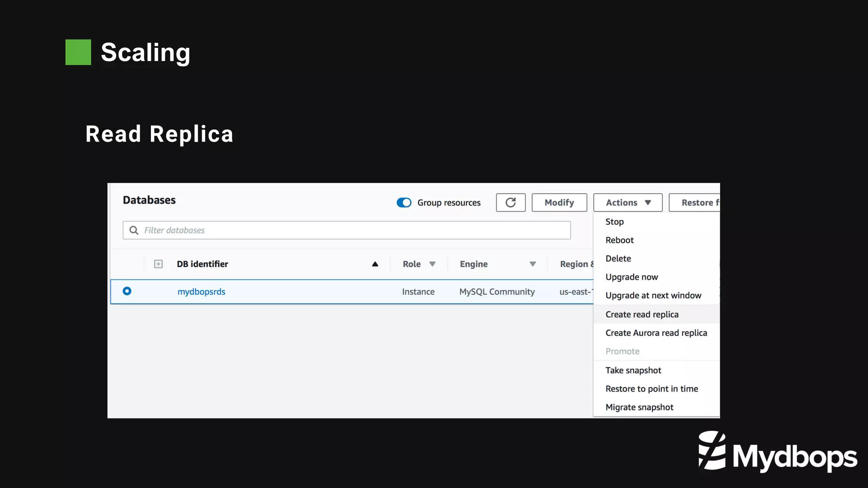Select Reboot from Actions menu
This screenshot has height=488, width=868.
point(619,240)
